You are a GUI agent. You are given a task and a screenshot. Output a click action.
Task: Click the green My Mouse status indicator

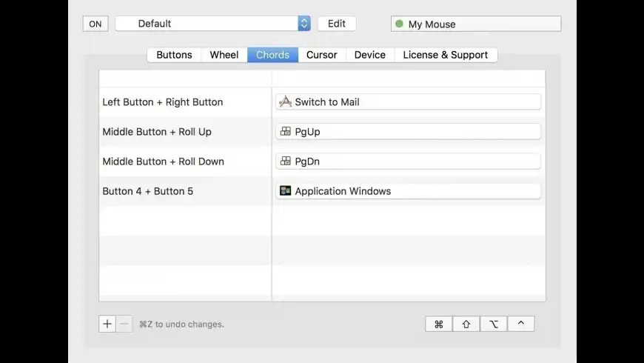399,24
